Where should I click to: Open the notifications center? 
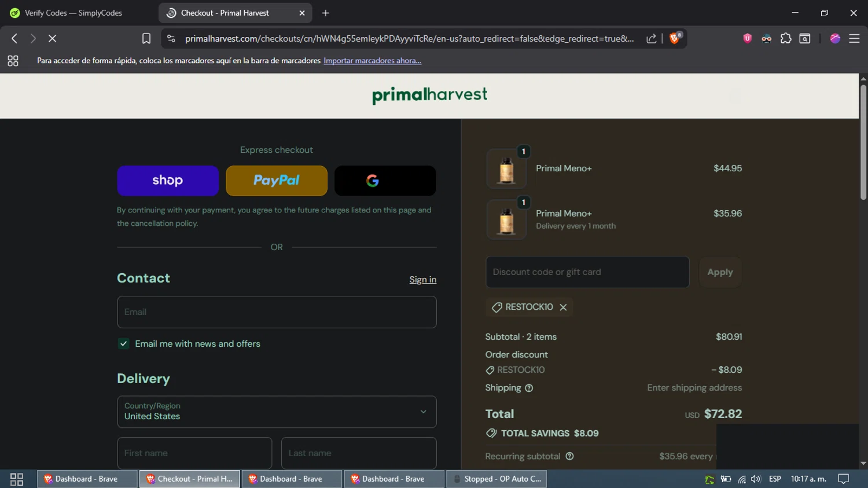coord(844,479)
